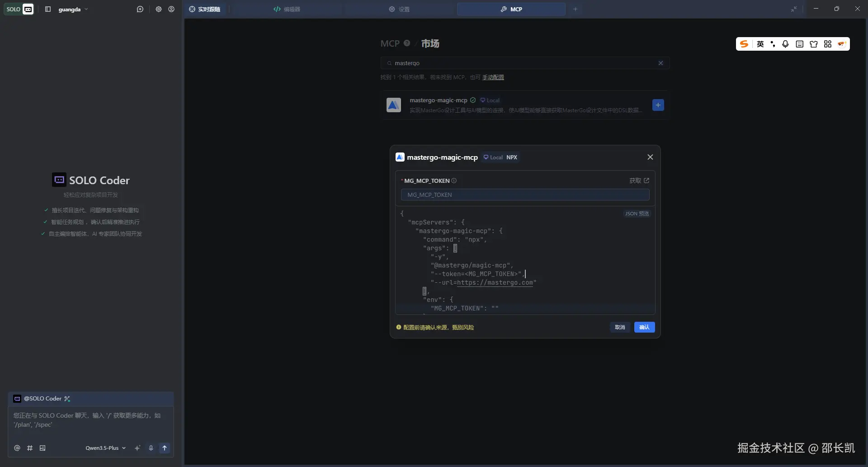Open the https://mastergo.com URL in JSON
This screenshot has width=868, height=467.
[495, 283]
